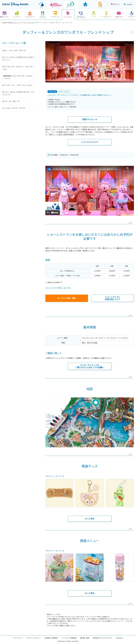This screenshot has width=136, height=644.
Task: Click the YouTube channel avatar icon
Action: pos(49,169)
